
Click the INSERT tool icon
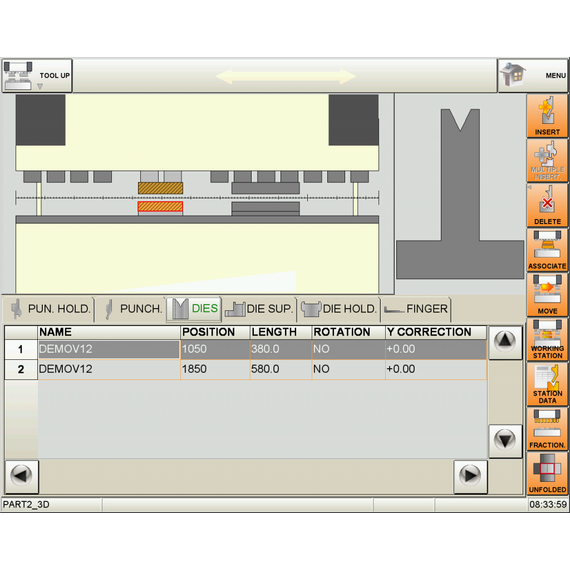(547, 116)
